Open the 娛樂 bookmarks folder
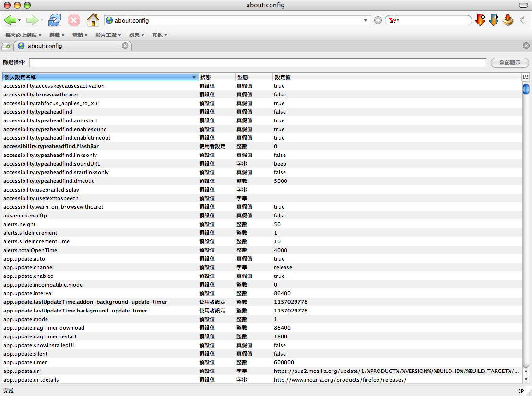The image size is (532, 396). pyautogui.click(x=137, y=35)
